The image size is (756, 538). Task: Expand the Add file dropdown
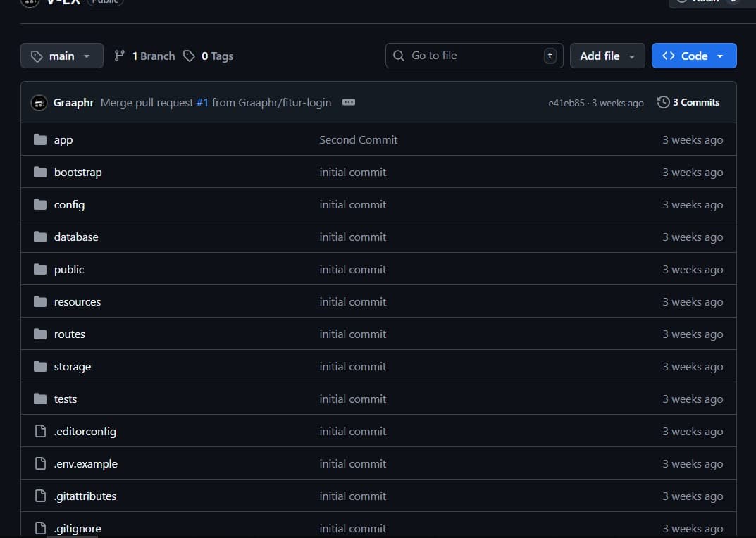pos(607,56)
